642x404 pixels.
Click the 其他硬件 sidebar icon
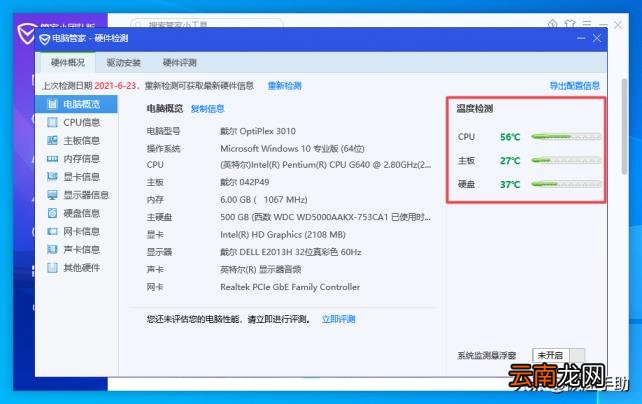(x=52, y=268)
